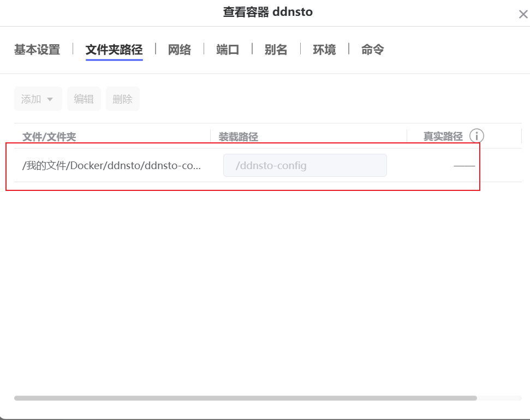Expand the 添加 dropdown button

38,99
